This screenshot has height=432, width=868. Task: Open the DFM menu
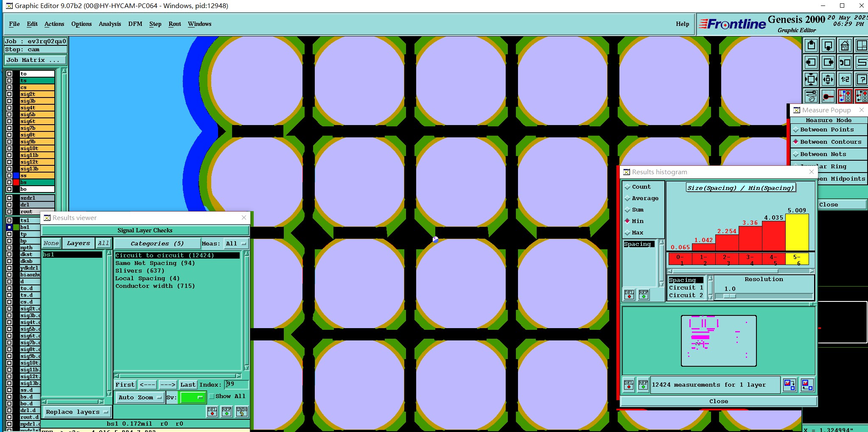point(135,24)
